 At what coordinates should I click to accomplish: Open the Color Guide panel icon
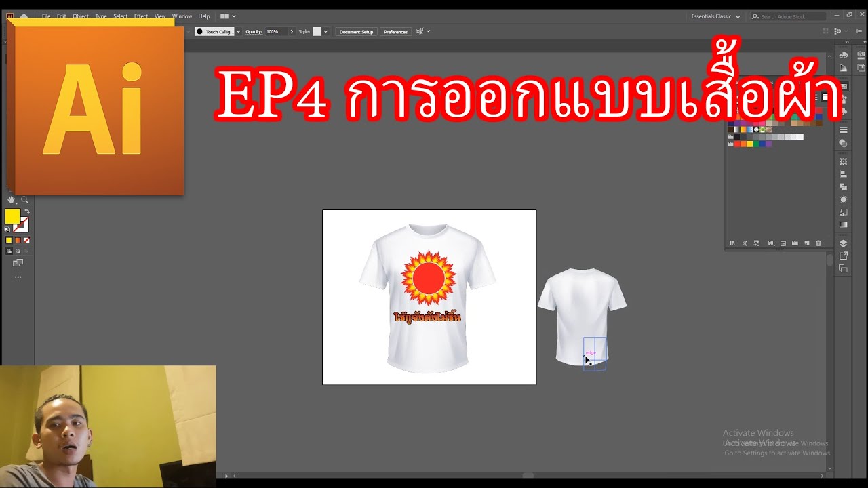[844, 68]
